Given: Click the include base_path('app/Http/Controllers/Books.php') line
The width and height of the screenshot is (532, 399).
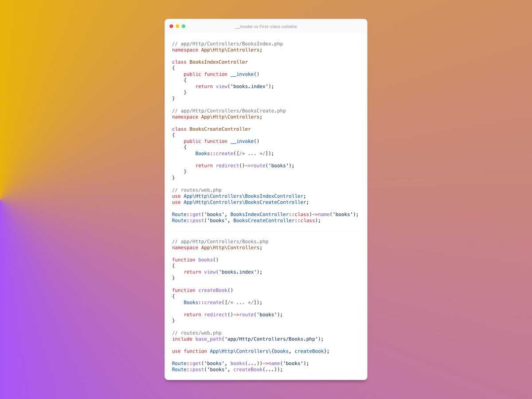Looking at the screenshot, I should click(x=248, y=339).
